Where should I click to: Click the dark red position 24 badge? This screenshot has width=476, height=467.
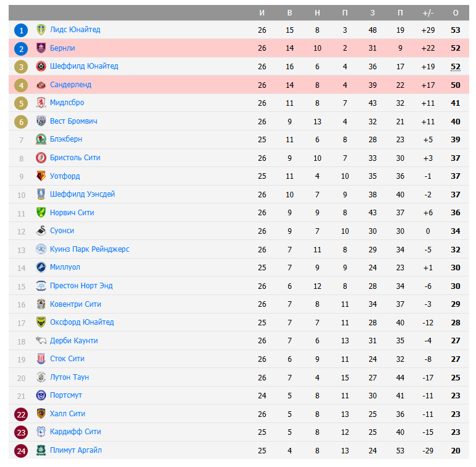[22, 450]
